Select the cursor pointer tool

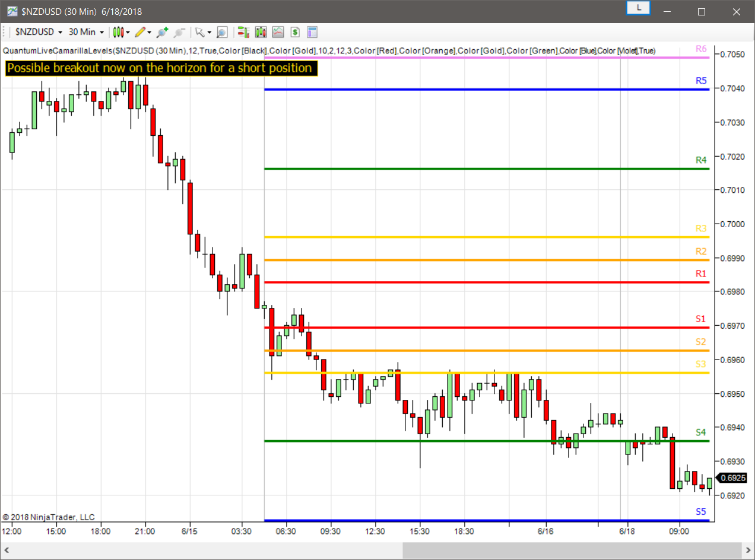(x=200, y=32)
